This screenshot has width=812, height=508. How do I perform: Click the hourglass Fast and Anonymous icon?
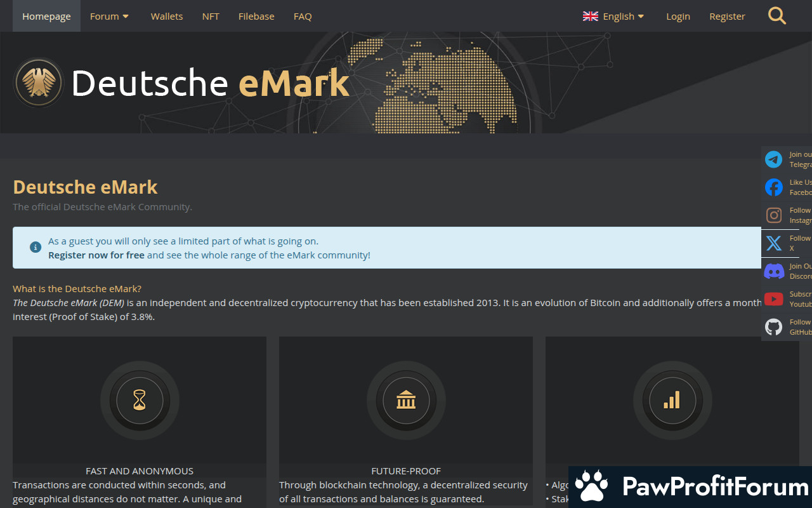pos(140,400)
